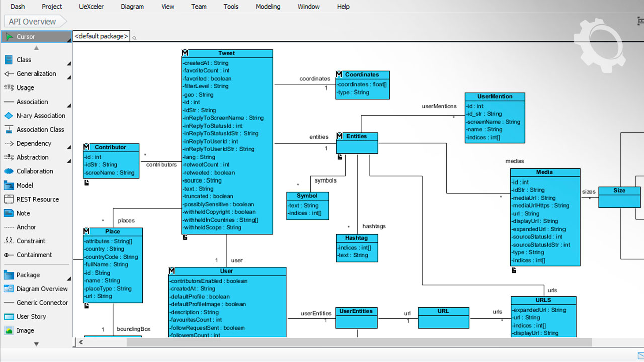The height and width of the screenshot is (362, 644).
Task: Click the default package breadcrumb
Action: point(101,36)
